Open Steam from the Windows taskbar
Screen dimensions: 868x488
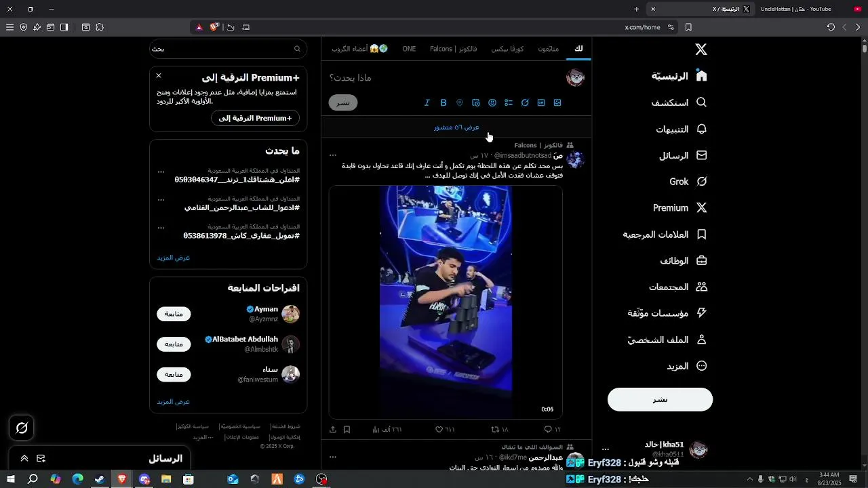(100, 479)
